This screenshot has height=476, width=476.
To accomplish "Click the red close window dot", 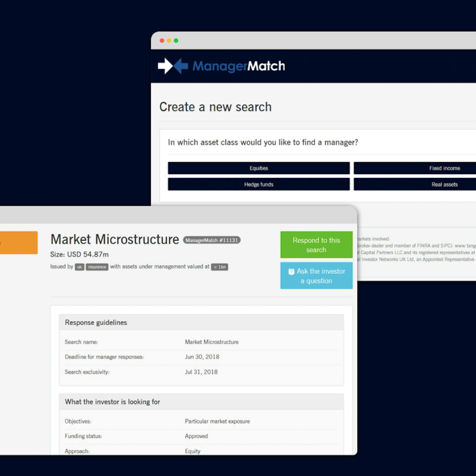I will coord(162,41).
